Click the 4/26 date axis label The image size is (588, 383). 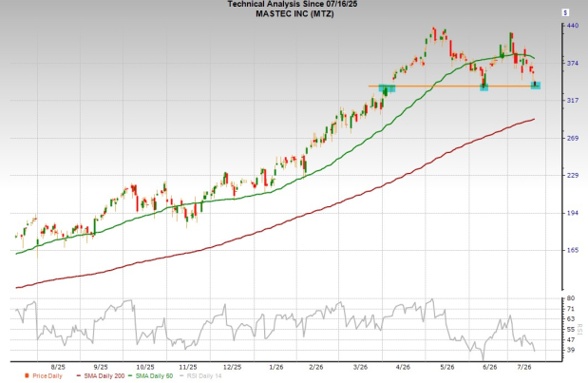click(x=403, y=367)
